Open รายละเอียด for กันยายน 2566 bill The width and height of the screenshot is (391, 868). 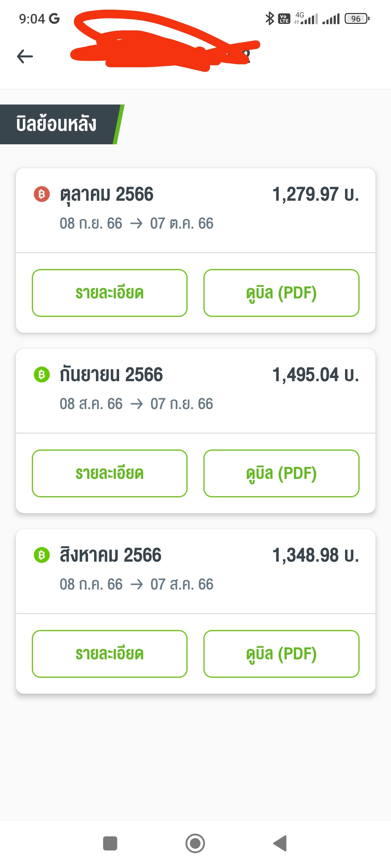pyautogui.click(x=110, y=473)
